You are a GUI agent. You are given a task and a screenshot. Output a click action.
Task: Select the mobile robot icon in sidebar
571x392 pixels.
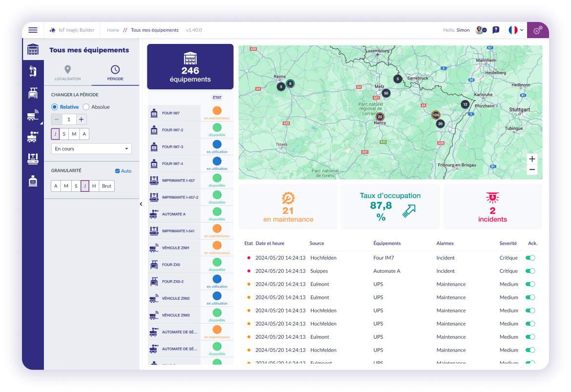click(33, 137)
